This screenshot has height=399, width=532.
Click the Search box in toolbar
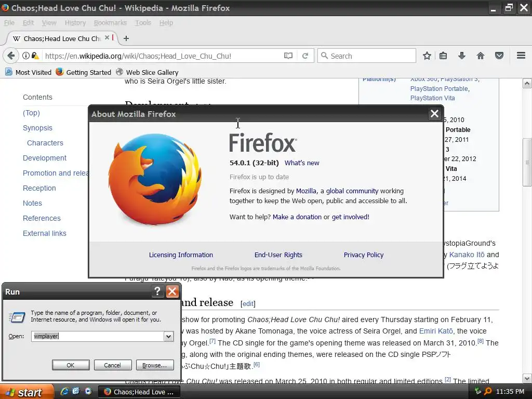[367, 56]
